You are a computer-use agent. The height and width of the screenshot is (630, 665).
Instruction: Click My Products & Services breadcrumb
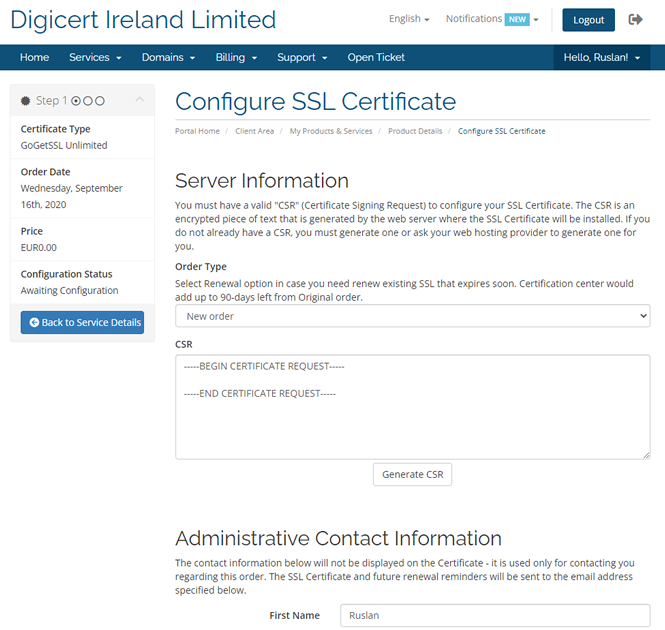click(x=331, y=131)
